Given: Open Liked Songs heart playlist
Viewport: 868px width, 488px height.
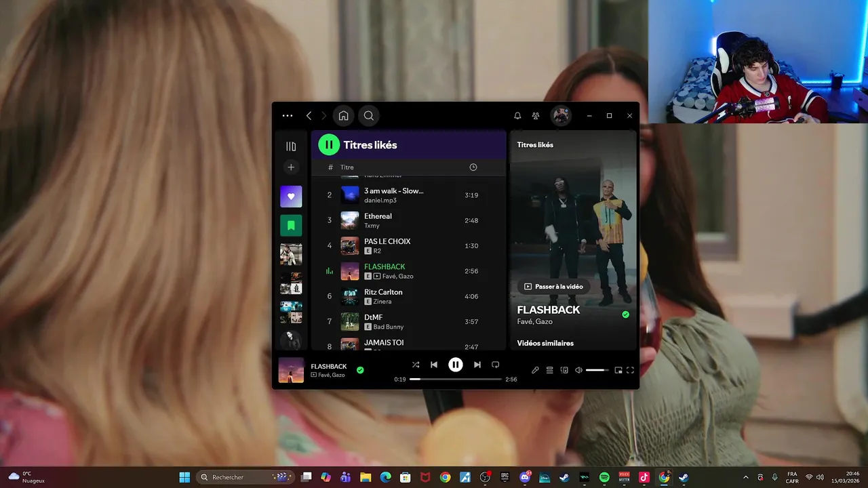Looking at the screenshot, I should click(x=291, y=197).
